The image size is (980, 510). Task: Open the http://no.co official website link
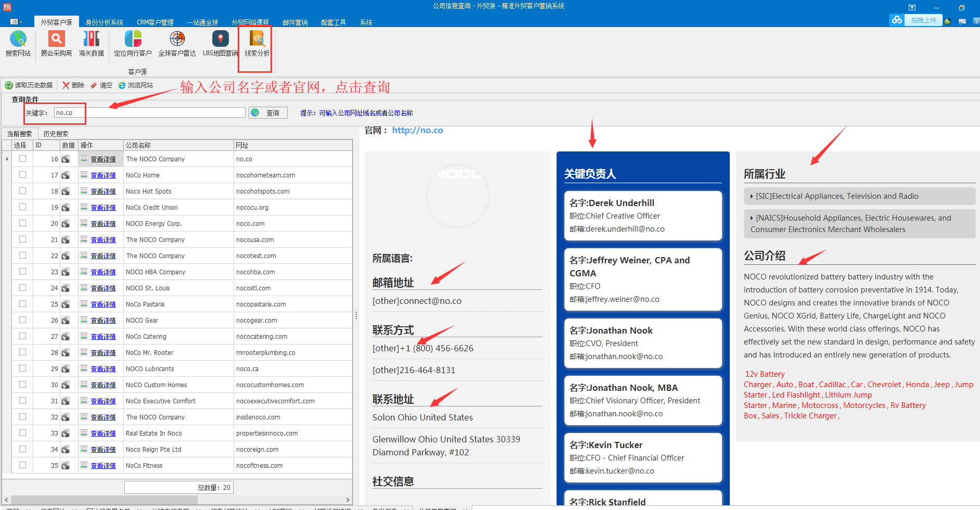pos(418,131)
